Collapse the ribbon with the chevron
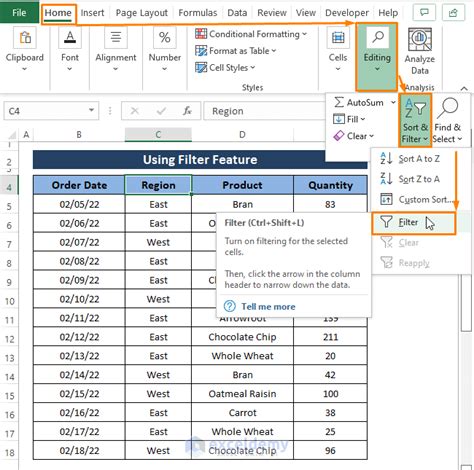The height and width of the screenshot is (470, 474). pyautogui.click(x=464, y=88)
